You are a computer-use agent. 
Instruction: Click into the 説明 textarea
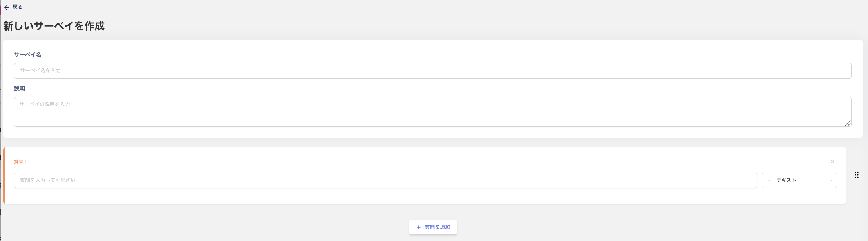[x=431, y=112]
